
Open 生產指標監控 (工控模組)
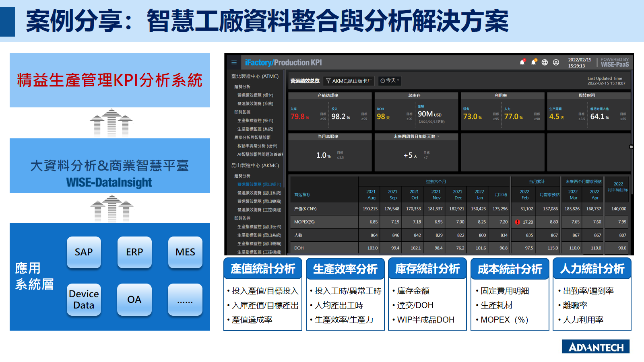click(x=259, y=252)
